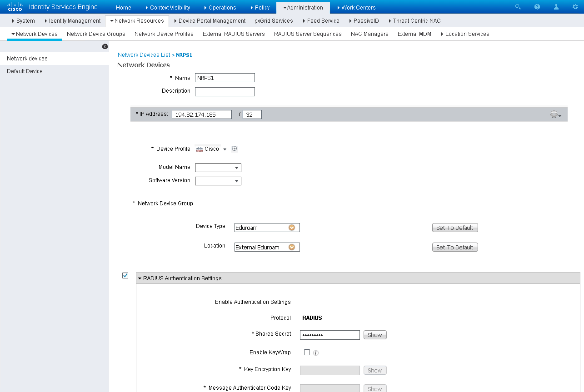Screen dimensions: 584x392
Task: Click the KeyWrap info icon
Action: 316,352
